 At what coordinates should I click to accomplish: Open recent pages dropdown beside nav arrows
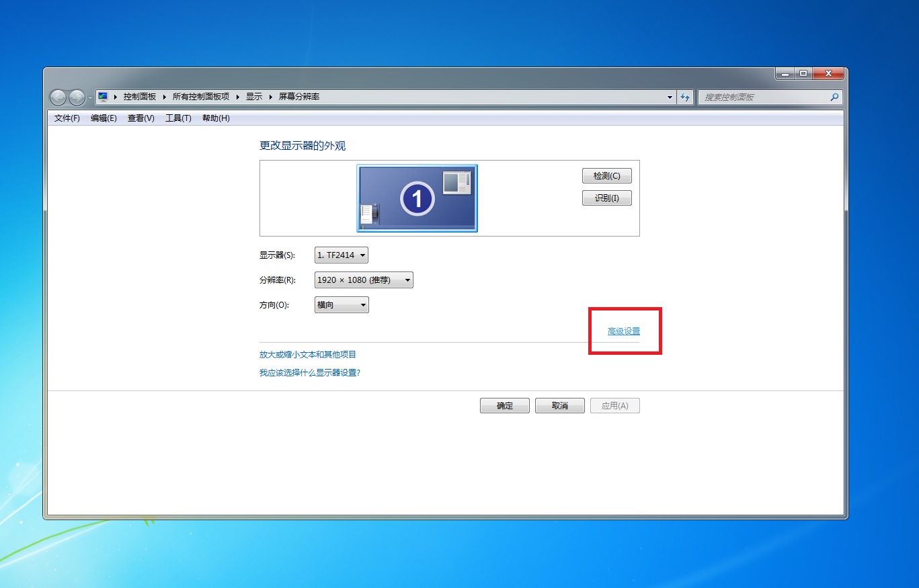(90, 97)
